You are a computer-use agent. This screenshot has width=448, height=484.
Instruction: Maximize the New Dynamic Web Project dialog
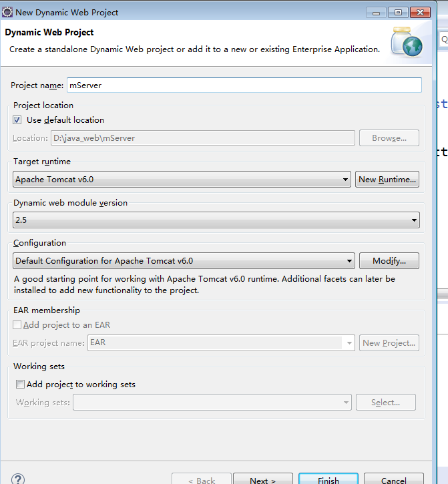tap(398, 13)
